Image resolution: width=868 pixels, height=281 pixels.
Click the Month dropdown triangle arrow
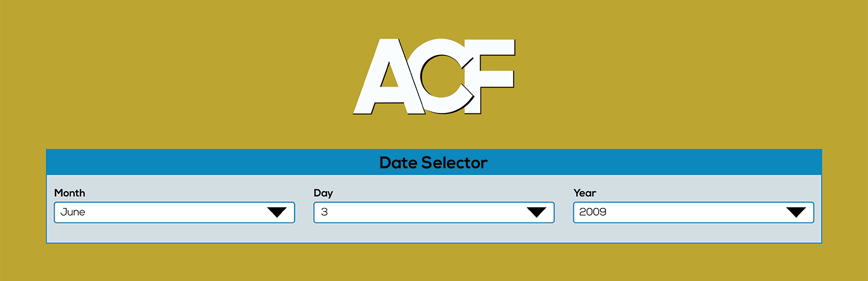277,212
